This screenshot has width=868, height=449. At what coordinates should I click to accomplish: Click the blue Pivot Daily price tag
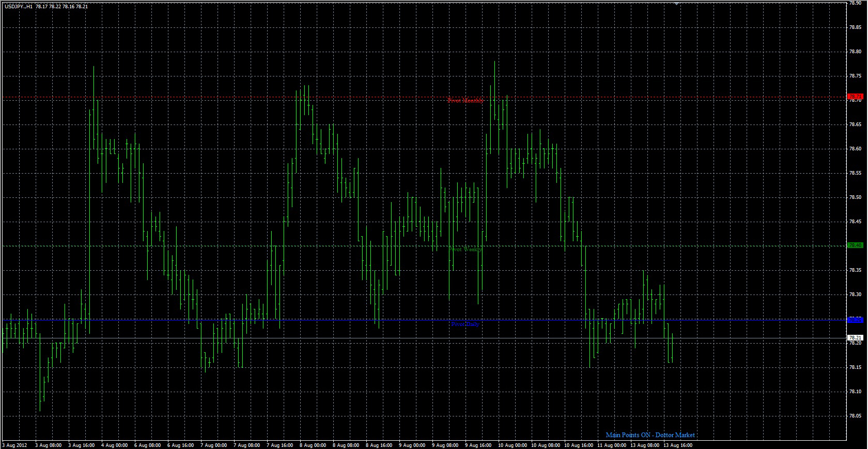(855, 320)
